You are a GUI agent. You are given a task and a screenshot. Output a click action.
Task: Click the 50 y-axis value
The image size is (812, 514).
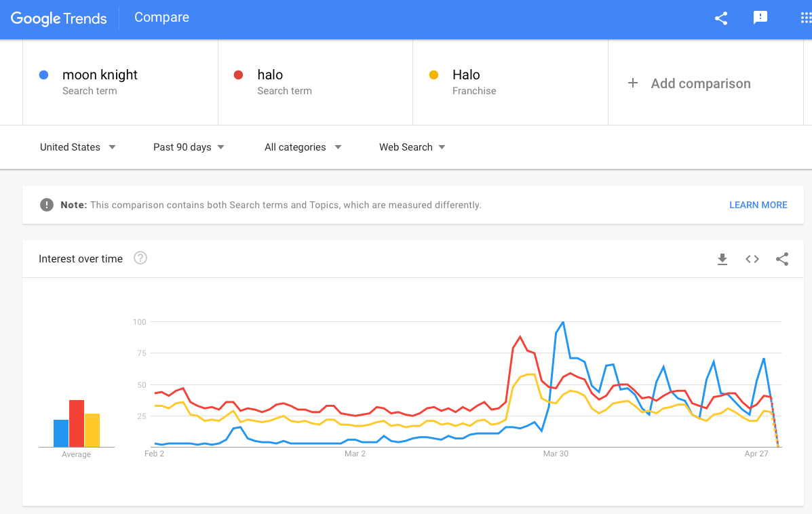click(142, 384)
